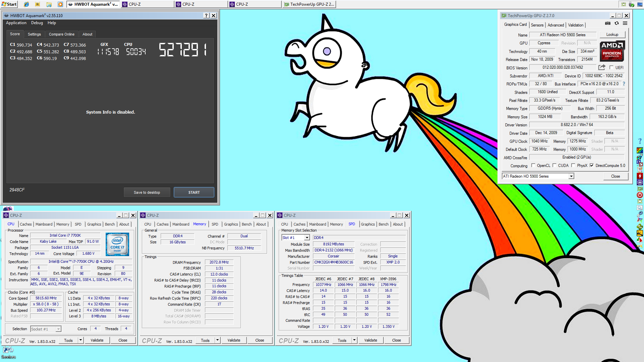
Task: Click the Lookup button in GPU-Z
Action: tap(612, 35)
